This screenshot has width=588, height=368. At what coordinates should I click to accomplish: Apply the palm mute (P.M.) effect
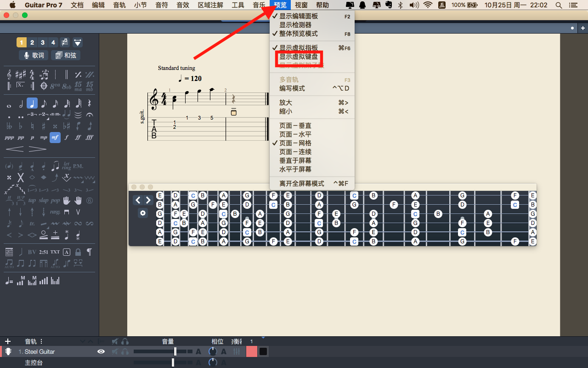(78, 166)
